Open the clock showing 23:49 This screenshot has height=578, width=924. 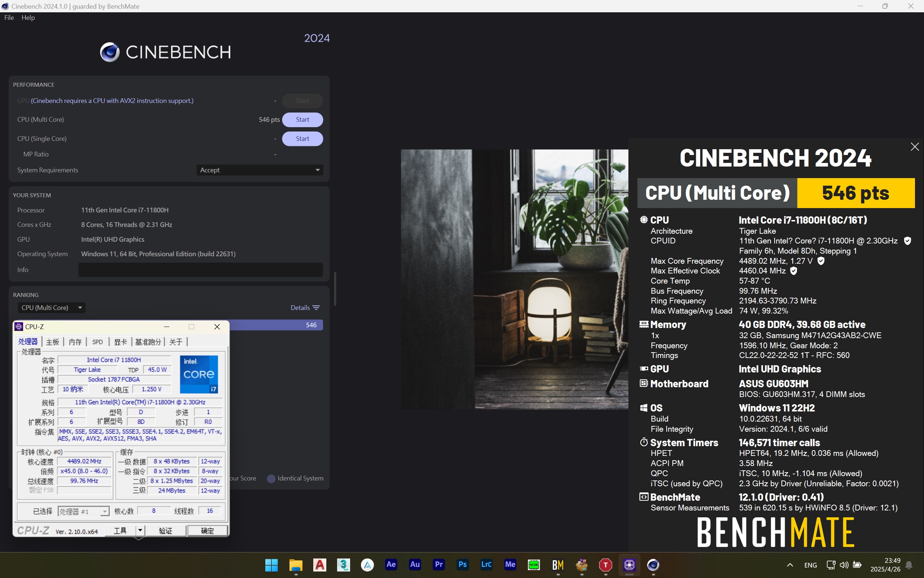pyautogui.click(x=885, y=565)
